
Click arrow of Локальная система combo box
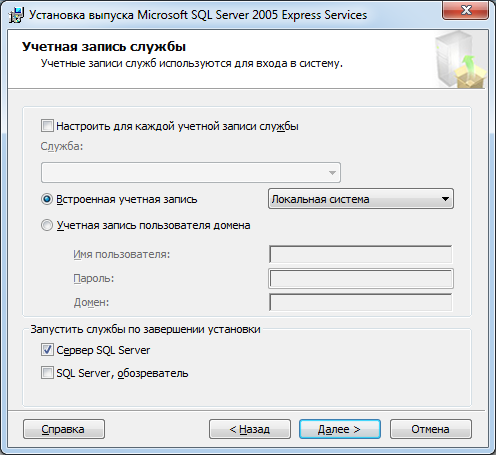445,199
